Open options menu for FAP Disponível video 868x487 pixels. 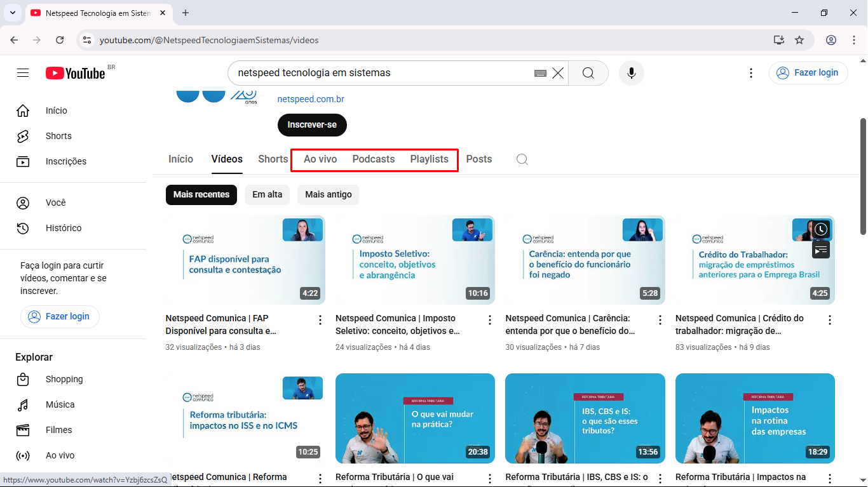320,320
